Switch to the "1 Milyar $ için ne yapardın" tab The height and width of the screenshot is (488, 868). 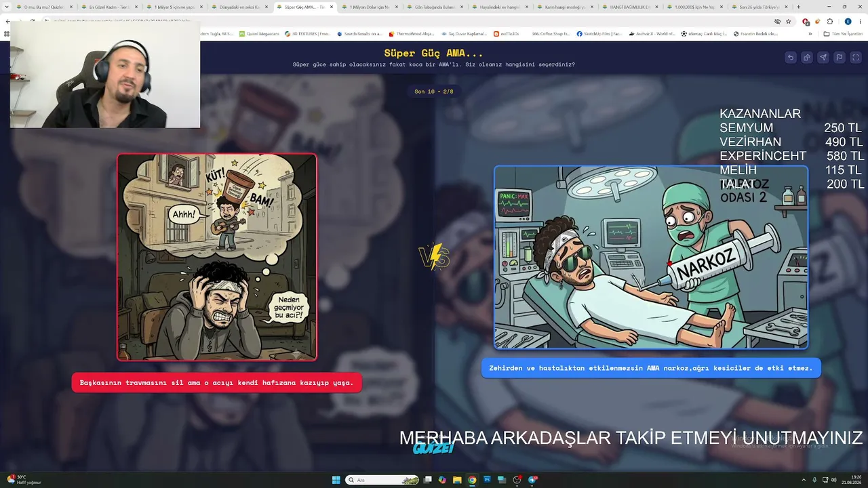pos(174,7)
